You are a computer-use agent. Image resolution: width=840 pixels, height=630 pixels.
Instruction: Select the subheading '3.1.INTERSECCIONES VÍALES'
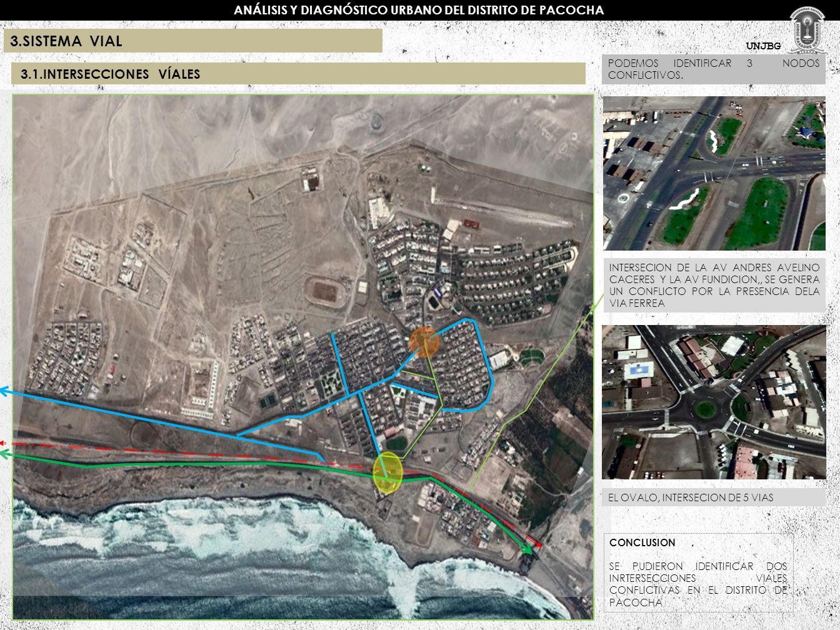coord(111,74)
